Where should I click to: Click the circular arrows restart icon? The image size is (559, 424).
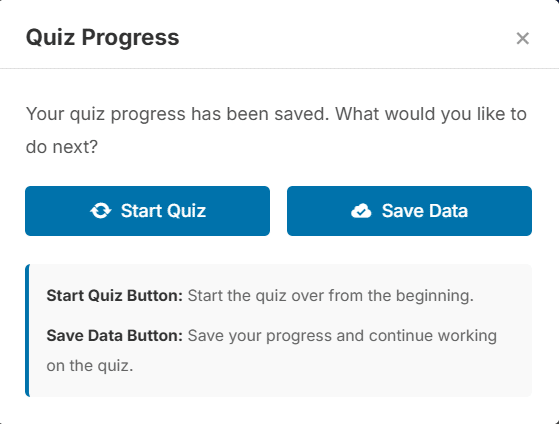[x=101, y=211]
